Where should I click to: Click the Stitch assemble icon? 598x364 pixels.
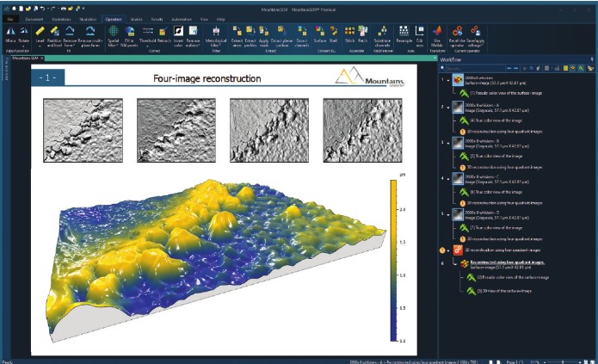(350, 32)
